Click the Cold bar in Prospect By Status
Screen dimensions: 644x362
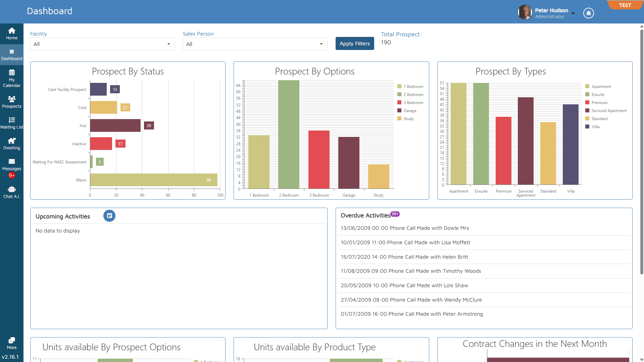pos(104,107)
